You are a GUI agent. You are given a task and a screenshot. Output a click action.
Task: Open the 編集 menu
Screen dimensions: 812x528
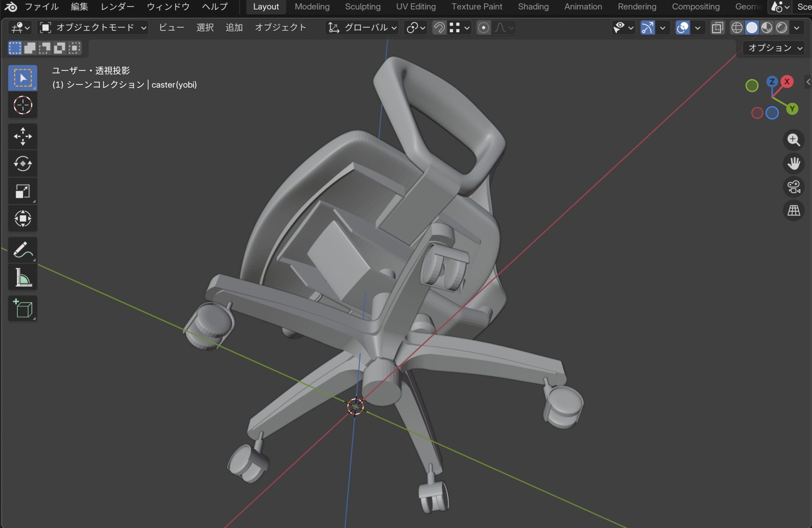[79, 7]
